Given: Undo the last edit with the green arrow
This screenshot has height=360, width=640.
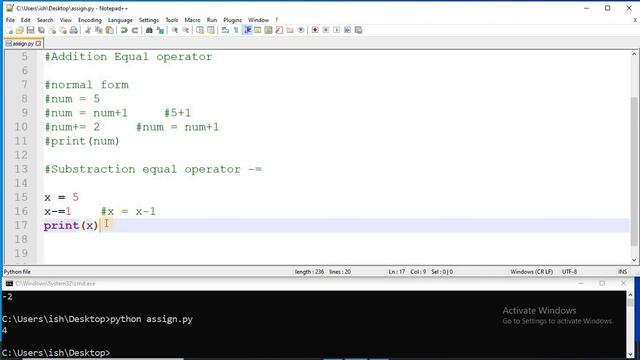Looking at the screenshot, I should pyautogui.click(x=124, y=30).
